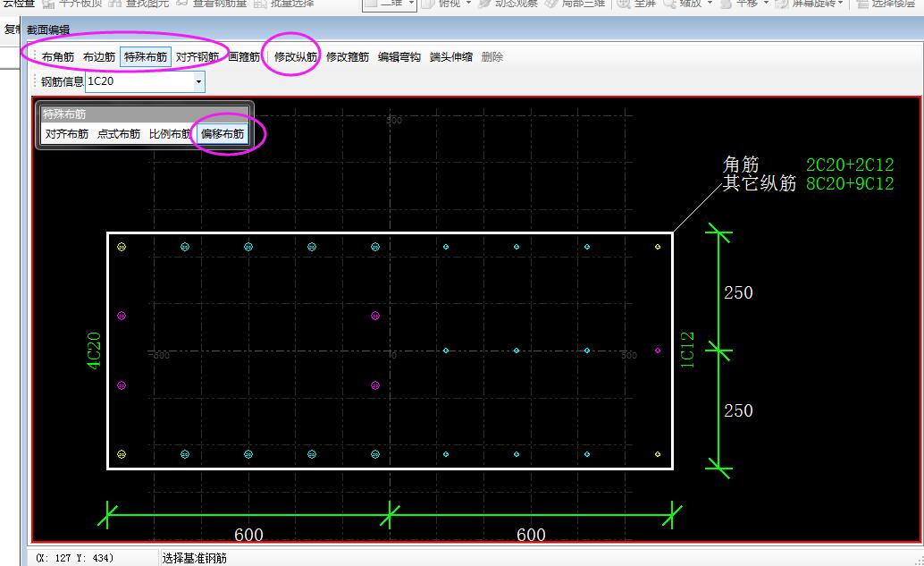Expand the 钢筋信息 dropdown arrow
Viewport: 924px width, 566px height.
199,82
